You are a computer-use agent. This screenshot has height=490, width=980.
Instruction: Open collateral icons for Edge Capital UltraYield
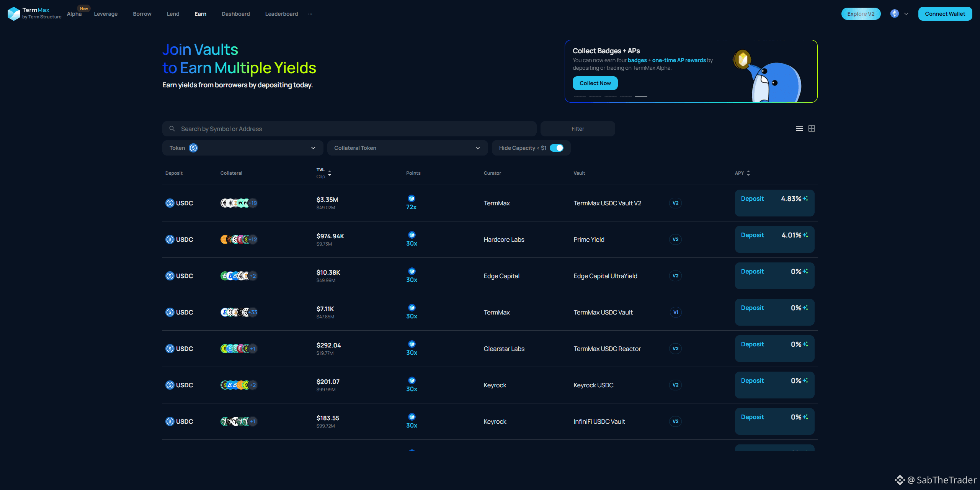[x=238, y=276]
